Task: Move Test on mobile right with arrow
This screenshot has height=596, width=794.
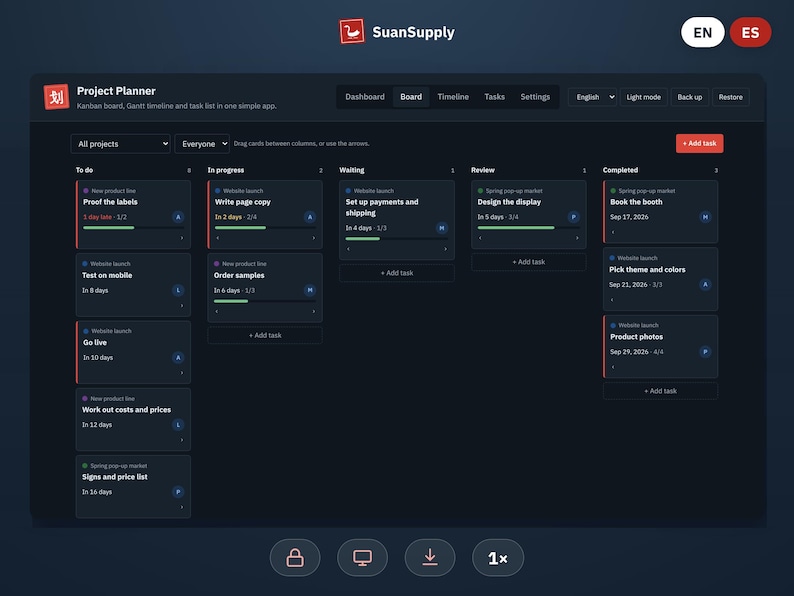Action: (182, 306)
